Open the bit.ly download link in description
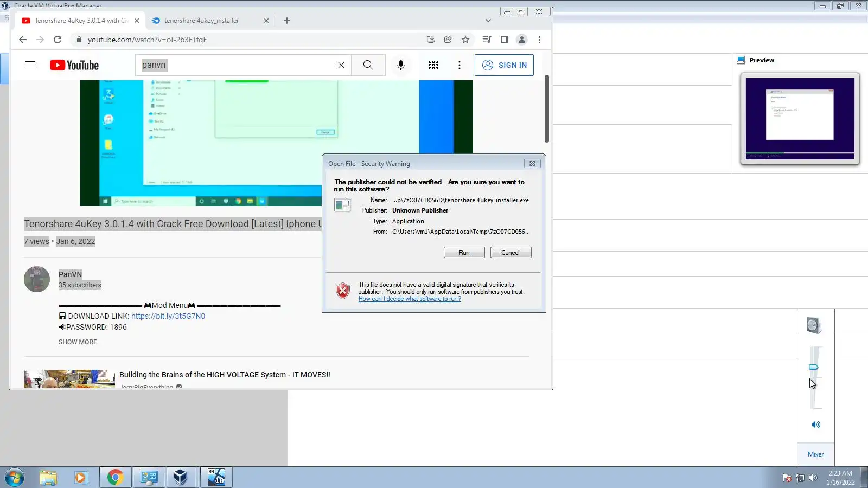 (168, 316)
